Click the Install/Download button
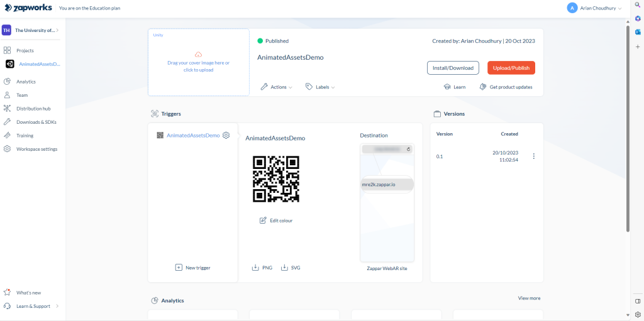The width and height of the screenshot is (644, 321). tap(453, 68)
